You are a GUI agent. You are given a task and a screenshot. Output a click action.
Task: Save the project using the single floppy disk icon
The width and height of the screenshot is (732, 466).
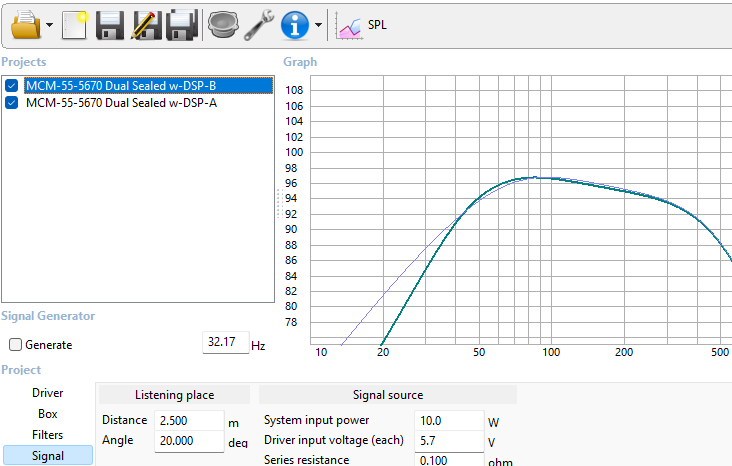coord(110,24)
